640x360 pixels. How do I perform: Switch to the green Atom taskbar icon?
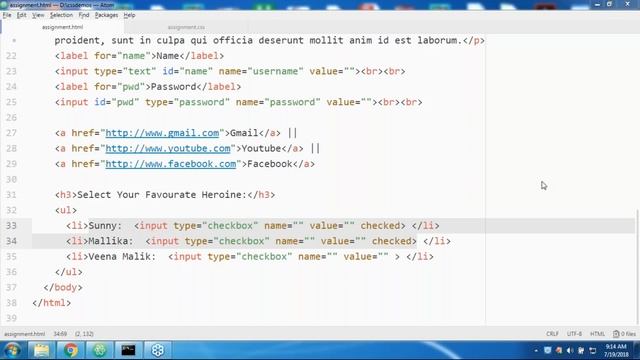point(100,350)
